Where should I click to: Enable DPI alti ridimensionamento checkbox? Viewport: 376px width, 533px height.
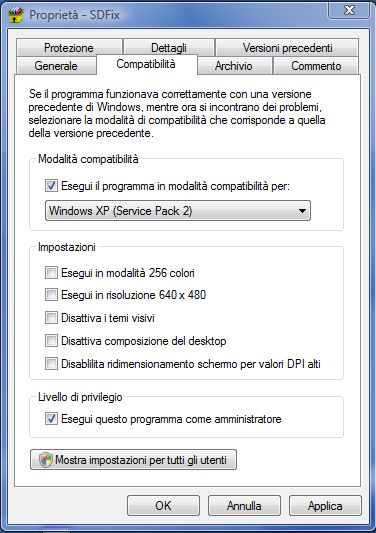point(51,363)
